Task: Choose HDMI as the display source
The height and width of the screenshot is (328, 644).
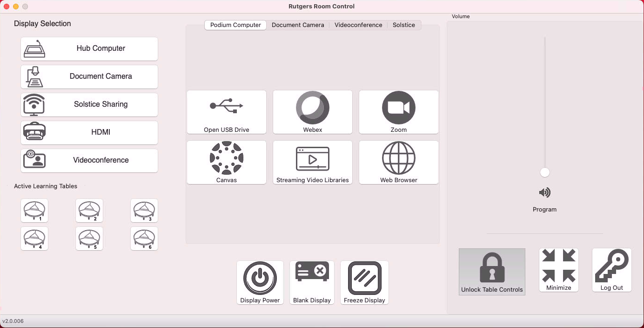Action: click(x=89, y=132)
